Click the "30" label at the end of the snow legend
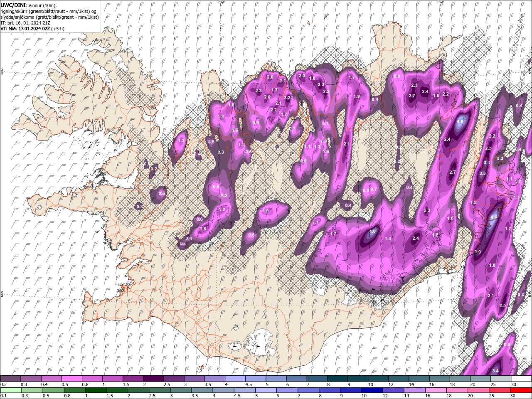 point(513,384)
